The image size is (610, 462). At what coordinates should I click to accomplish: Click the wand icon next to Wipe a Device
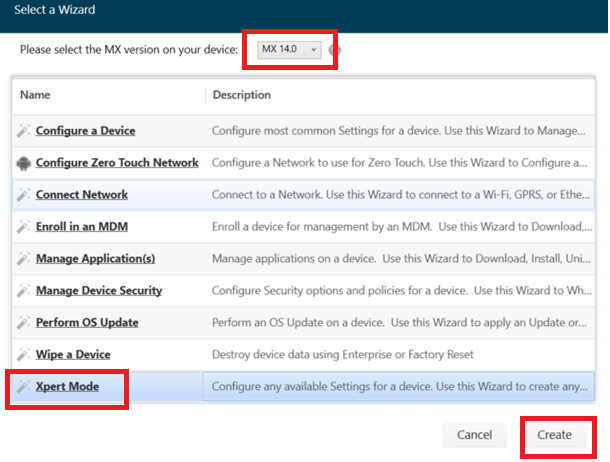pyautogui.click(x=23, y=355)
